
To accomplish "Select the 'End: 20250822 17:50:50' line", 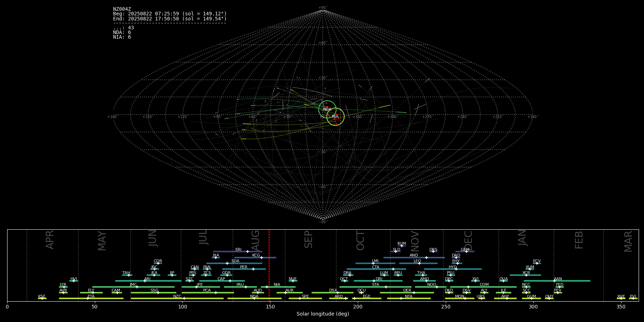I will (170, 19).
